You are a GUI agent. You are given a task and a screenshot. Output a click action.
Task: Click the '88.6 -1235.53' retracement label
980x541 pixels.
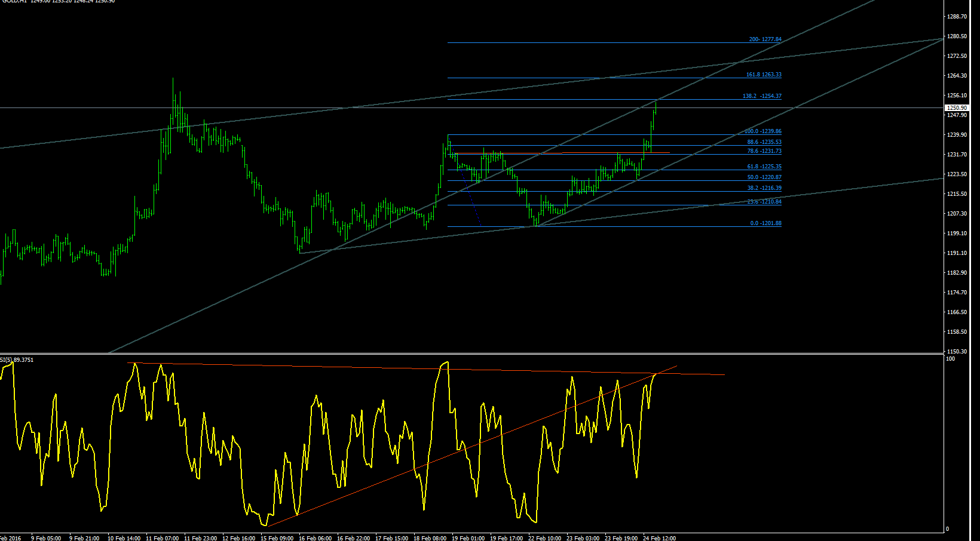[x=764, y=142]
